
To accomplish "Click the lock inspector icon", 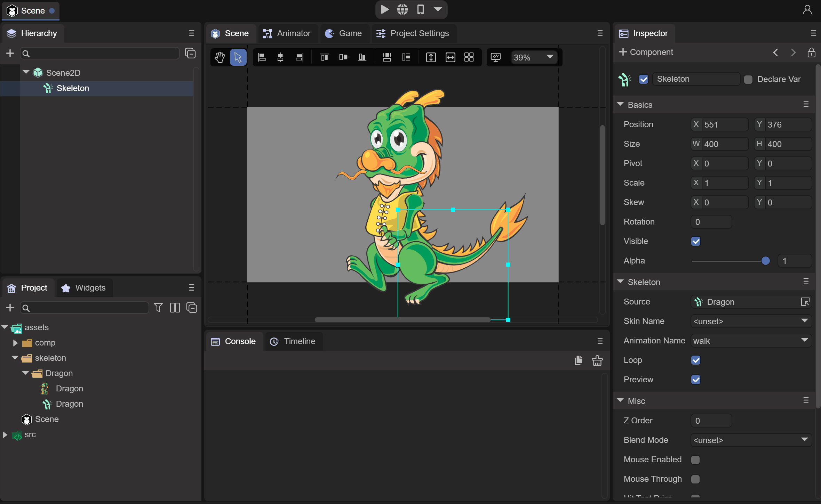I will pyautogui.click(x=811, y=52).
